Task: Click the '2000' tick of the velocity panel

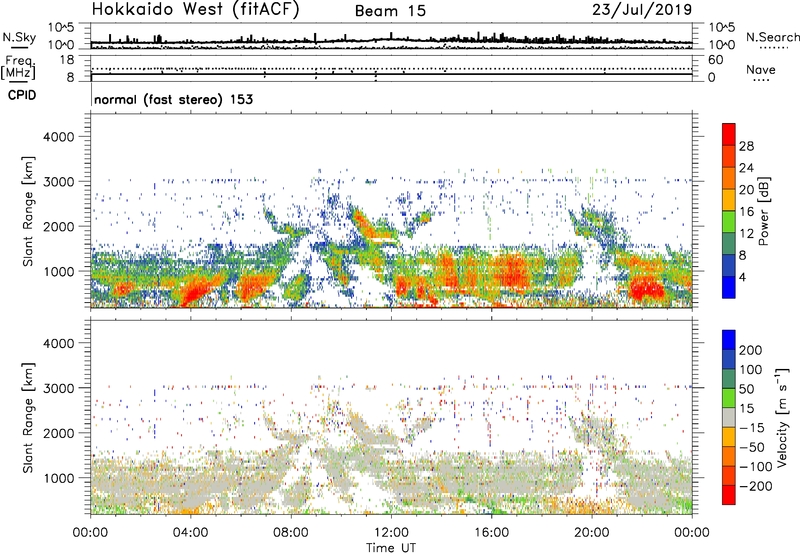Action: coord(58,433)
